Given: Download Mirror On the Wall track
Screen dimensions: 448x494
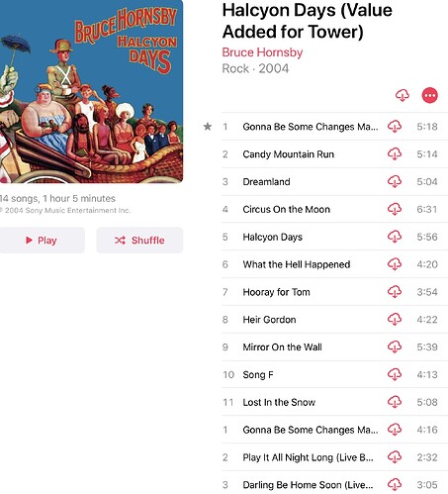Looking at the screenshot, I should pyautogui.click(x=395, y=346).
